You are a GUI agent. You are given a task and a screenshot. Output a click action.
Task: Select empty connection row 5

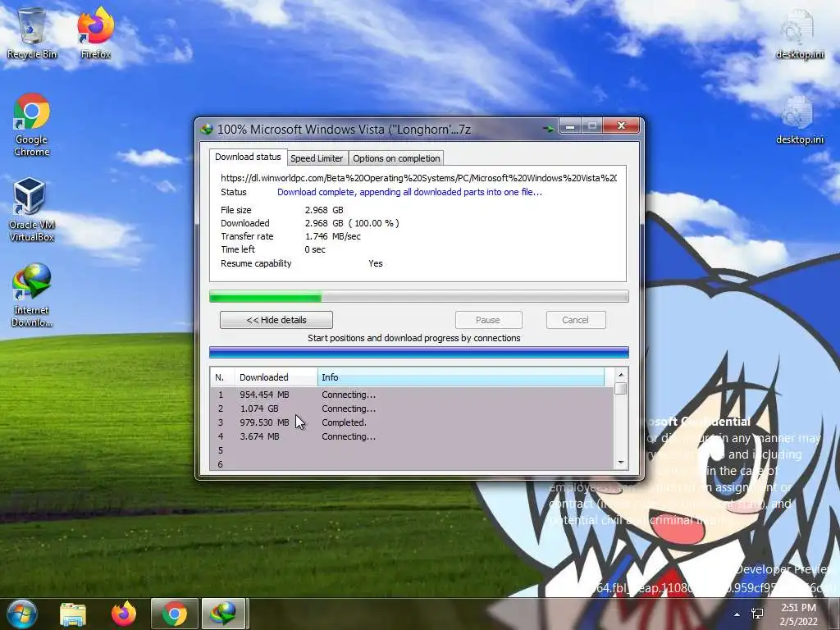pyautogui.click(x=412, y=450)
